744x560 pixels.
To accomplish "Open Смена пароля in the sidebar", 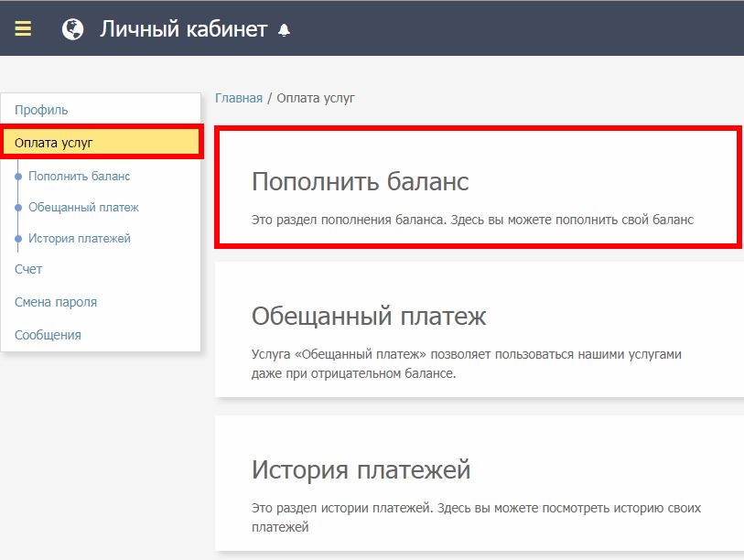I will [x=56, y=302].
